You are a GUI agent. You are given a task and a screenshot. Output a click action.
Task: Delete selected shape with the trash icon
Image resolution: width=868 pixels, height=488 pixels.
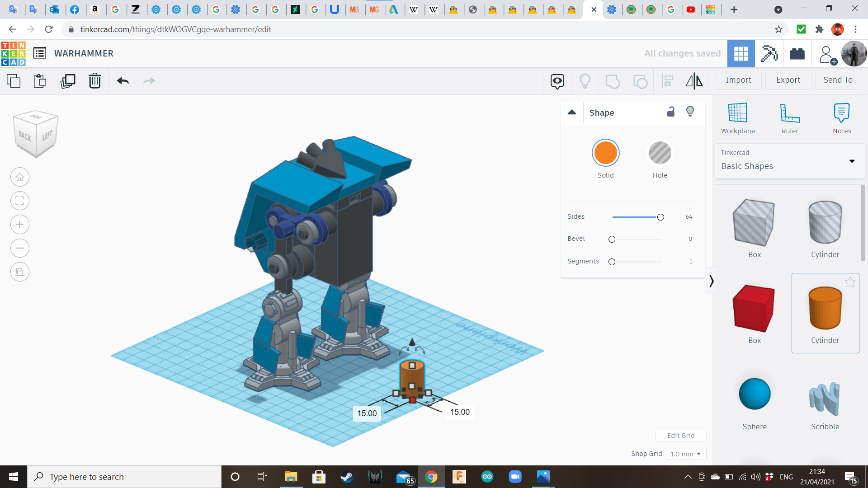coord(95,81)
